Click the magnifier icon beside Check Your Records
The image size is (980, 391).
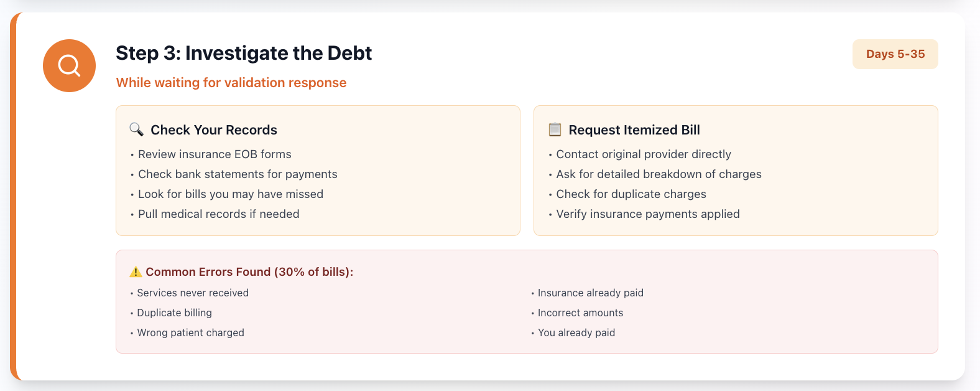(136, 130)
